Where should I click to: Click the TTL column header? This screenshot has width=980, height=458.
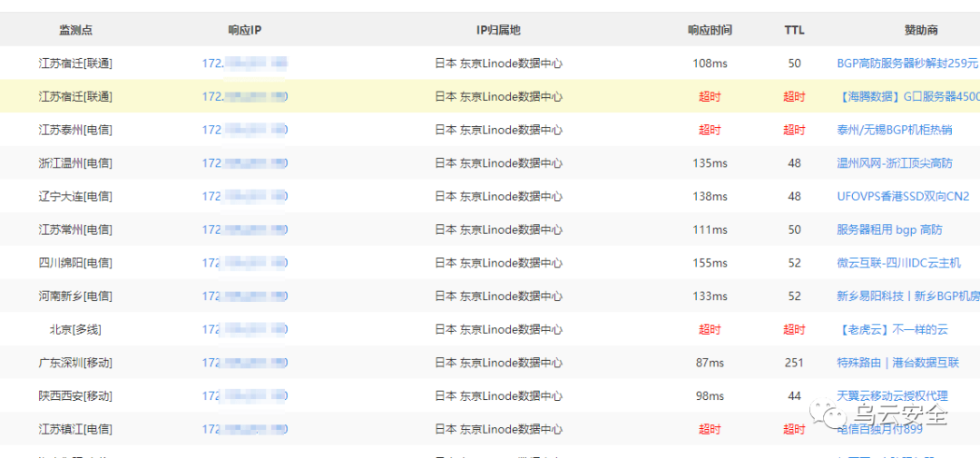[794, 30]
